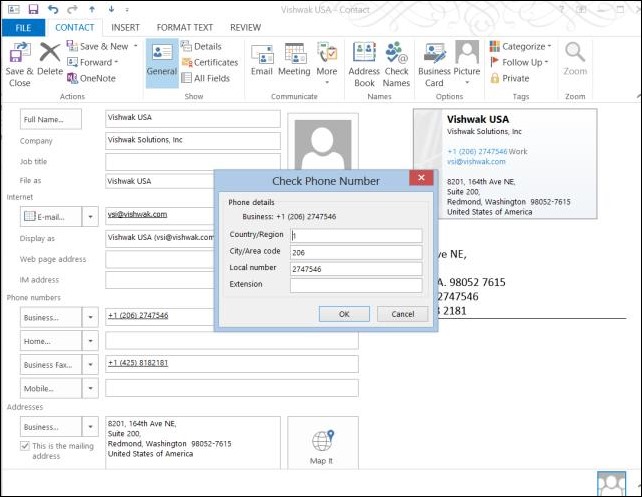The image size is (642, 497).
Task: Click the Company text field
Action: pyautogui.click(x=193, y=140)
